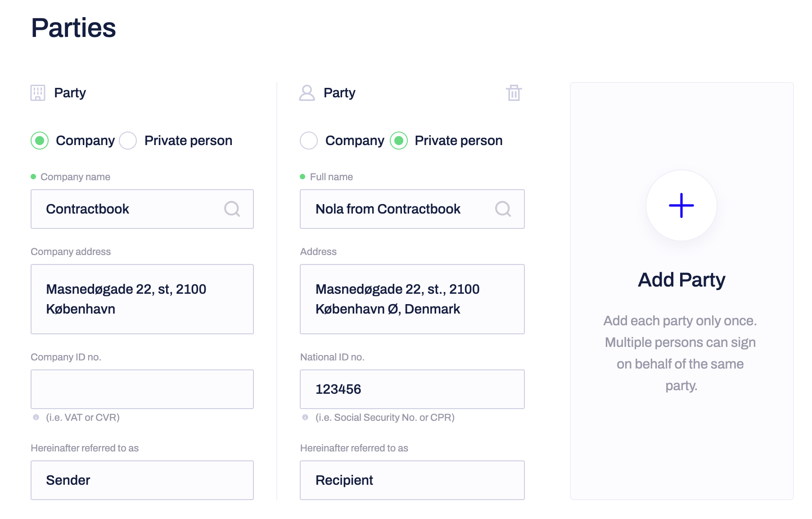Click info icon beside VAT or CVR hint
This screenshot has height=519, width=812.
click(x=36, y=417)
